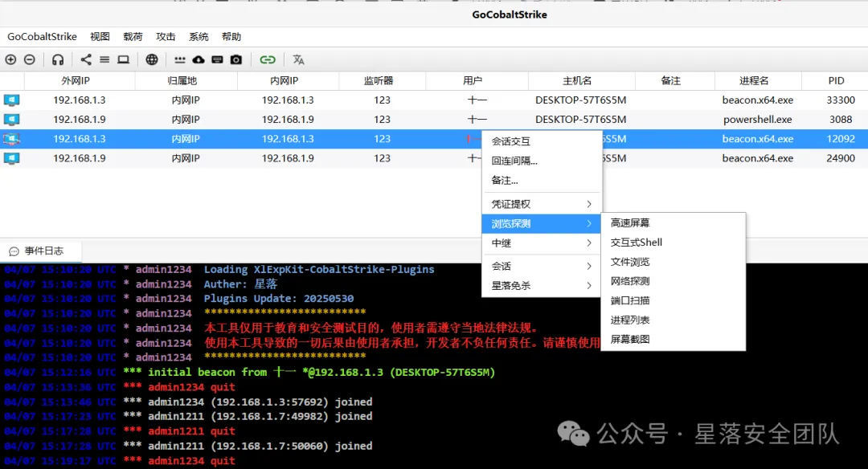The height and width of the screenshot is (469, 868).
Task: Expand the 中继 submenu
Action: [x=542, y=243]
